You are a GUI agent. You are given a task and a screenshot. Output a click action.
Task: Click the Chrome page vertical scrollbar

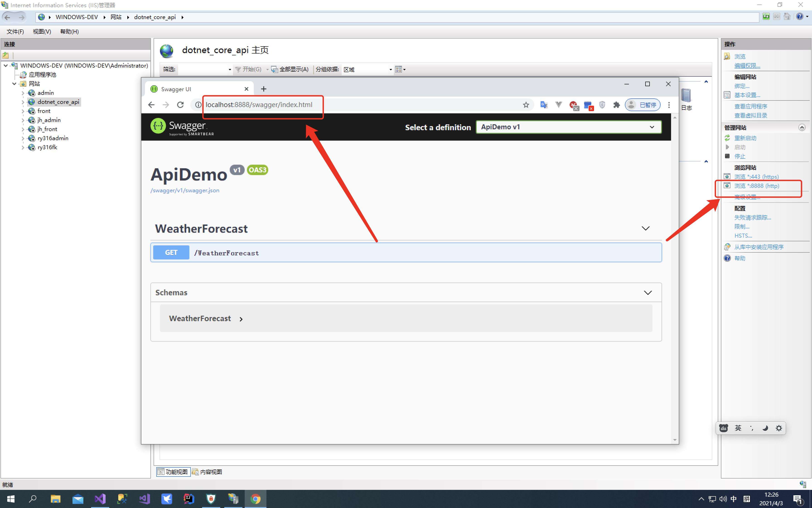675,279
